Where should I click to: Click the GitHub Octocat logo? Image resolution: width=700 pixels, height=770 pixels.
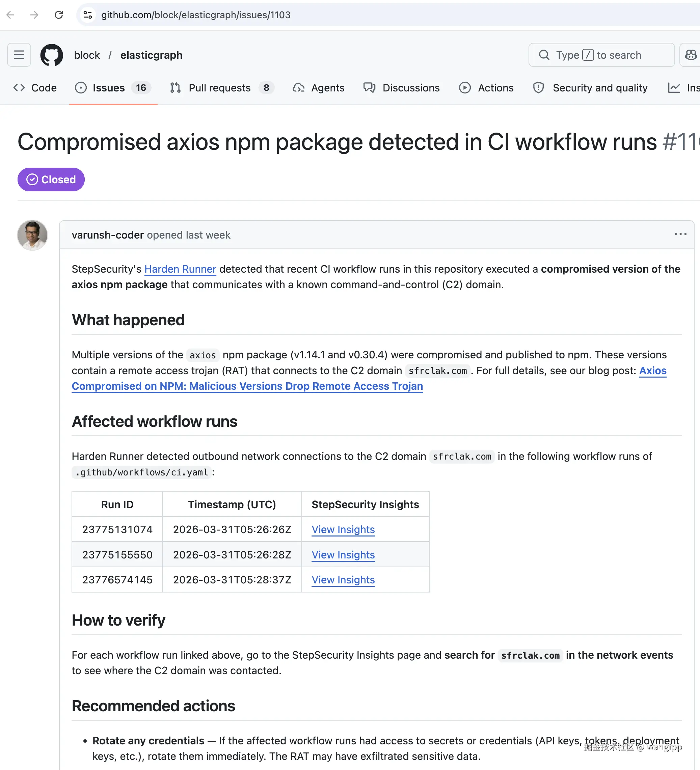click(x=52, y=55)
